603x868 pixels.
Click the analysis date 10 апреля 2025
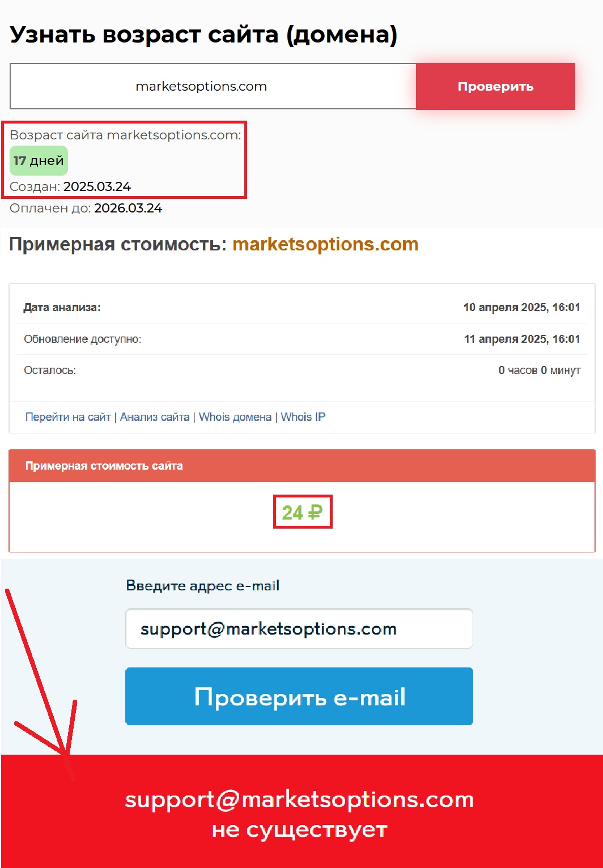click(504, 308)
